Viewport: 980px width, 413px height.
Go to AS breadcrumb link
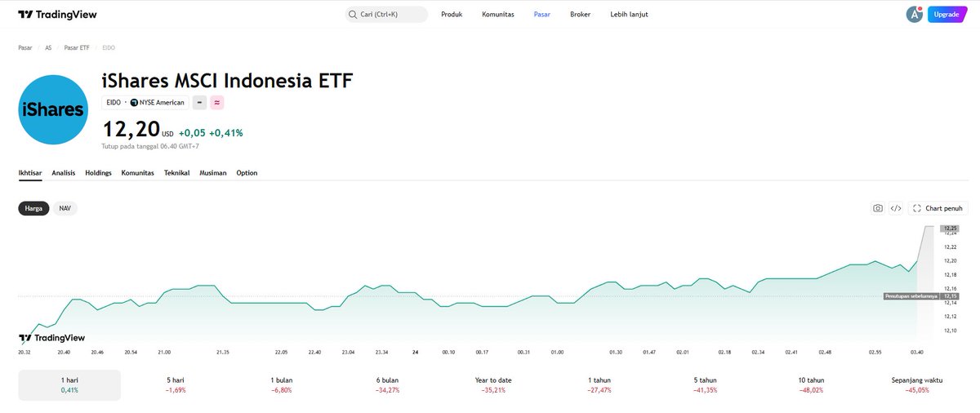coord(48,48)
